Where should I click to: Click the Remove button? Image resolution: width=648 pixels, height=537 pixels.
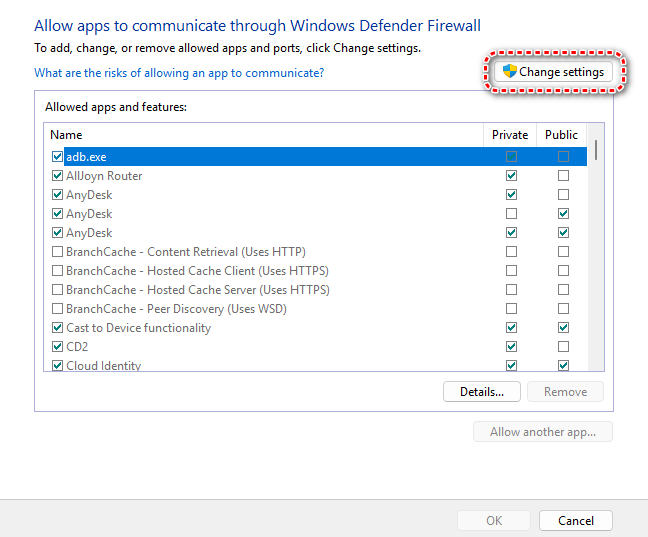tap(565, 392)
